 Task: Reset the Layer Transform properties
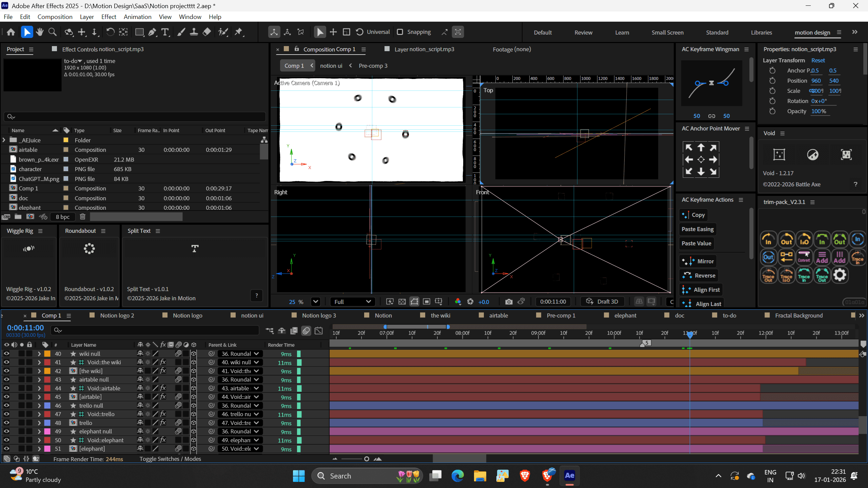tap(818, 60)
